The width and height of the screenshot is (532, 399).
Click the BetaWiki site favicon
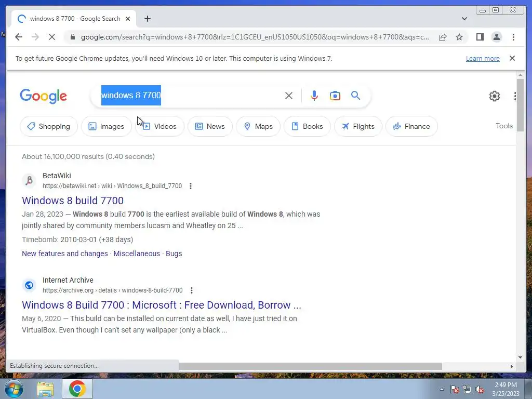[x=29, y=180]
